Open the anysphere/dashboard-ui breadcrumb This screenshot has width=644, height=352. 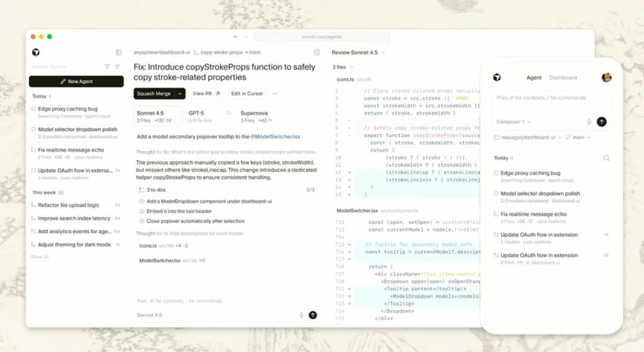tap(162, 52)
